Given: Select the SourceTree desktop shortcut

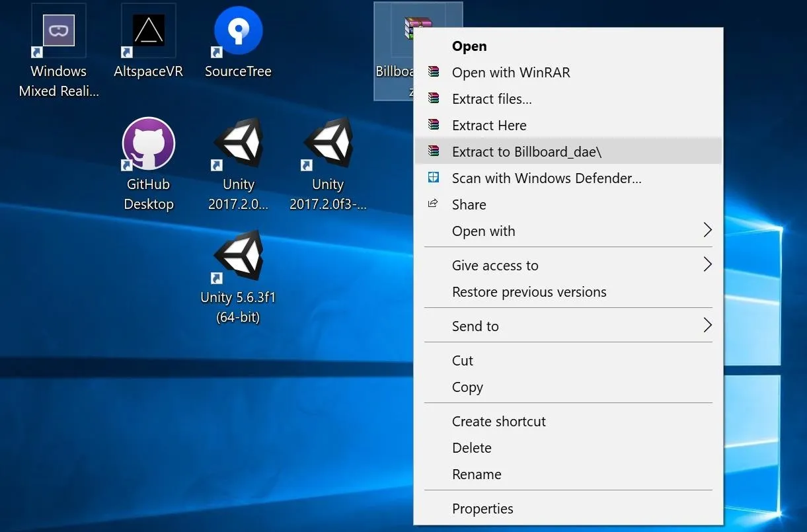Looking at the screenshot, I should pyautogui.click(x=239, y=31).
